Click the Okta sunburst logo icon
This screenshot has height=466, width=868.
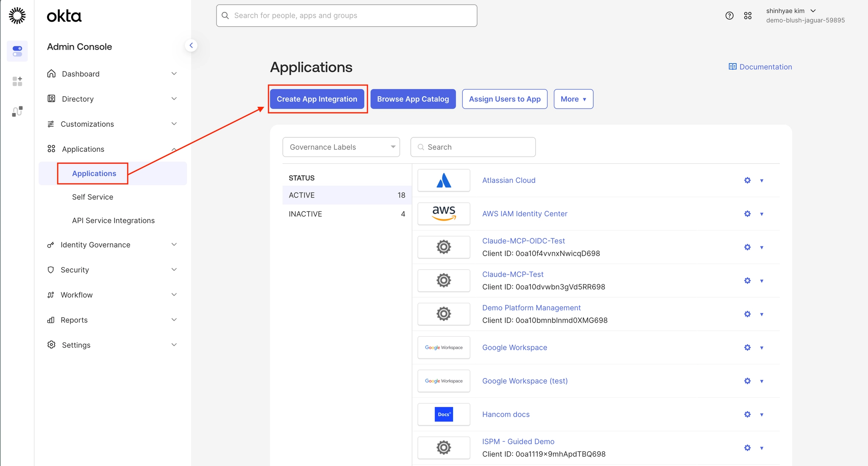pos(17,16)
